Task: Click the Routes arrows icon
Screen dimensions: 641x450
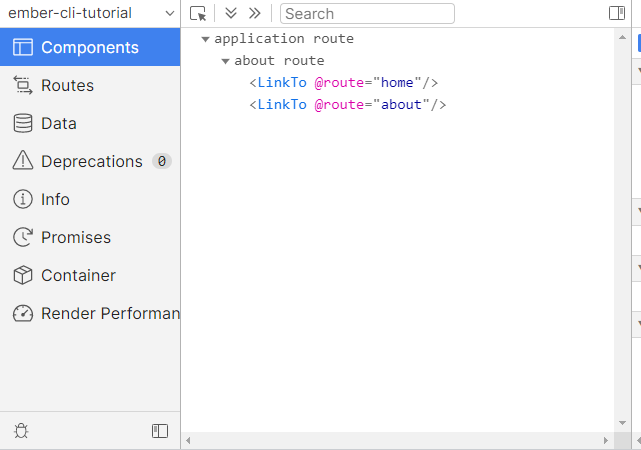Action: [x=23, y=85]
